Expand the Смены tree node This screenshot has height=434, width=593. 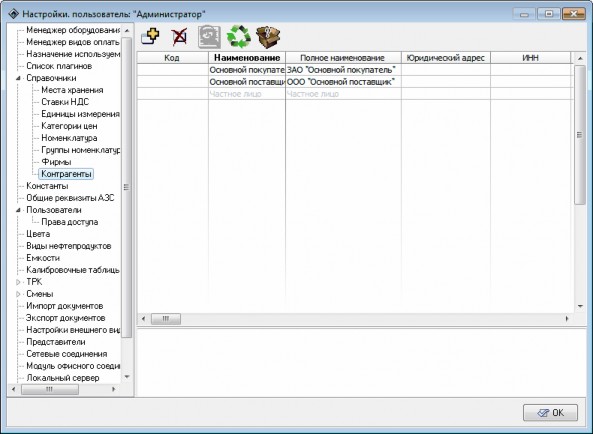(18, 294)
